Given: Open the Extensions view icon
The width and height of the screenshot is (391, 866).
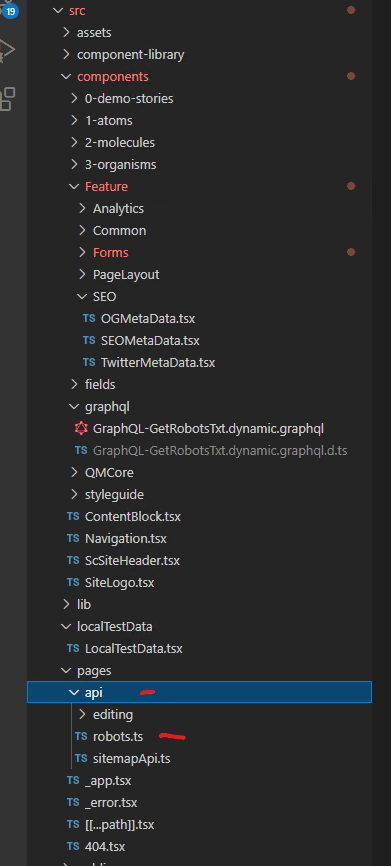Looking at the screenshot, I should point(8,98).
